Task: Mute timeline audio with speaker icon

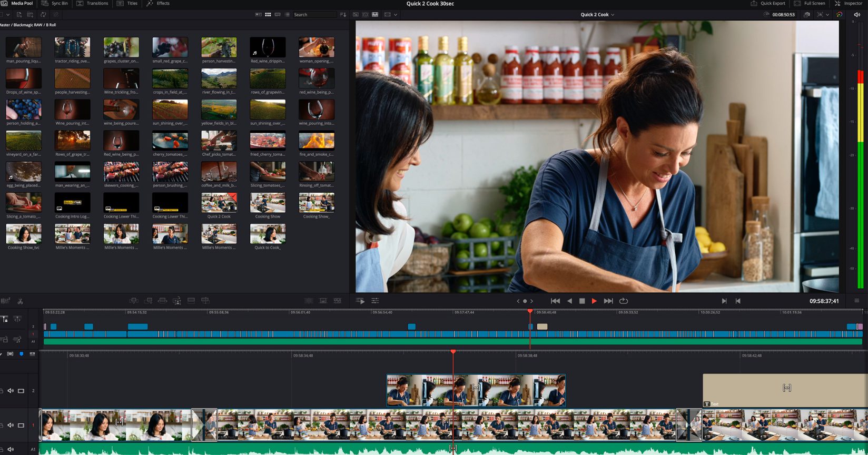Action: [x=857, y=15]
